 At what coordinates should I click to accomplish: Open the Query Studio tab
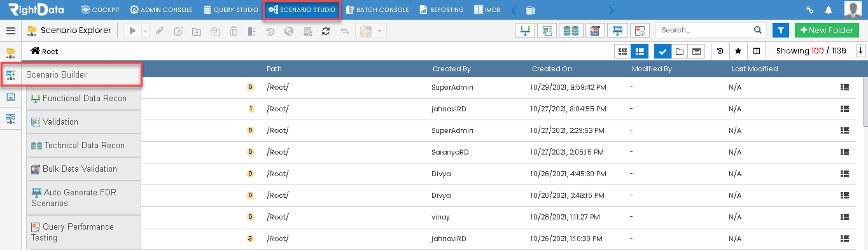tap(230, 10)
